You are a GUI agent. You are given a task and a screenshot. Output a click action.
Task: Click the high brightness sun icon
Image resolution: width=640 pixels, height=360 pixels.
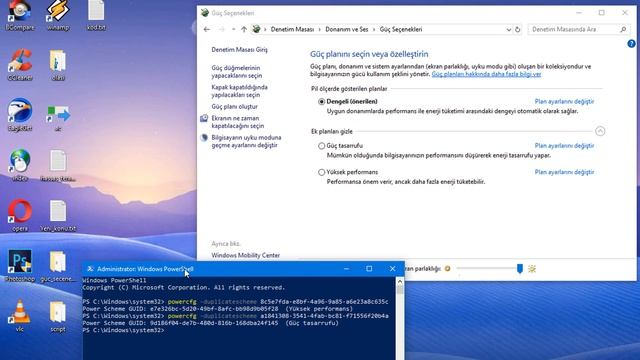(x=532, y=269)
